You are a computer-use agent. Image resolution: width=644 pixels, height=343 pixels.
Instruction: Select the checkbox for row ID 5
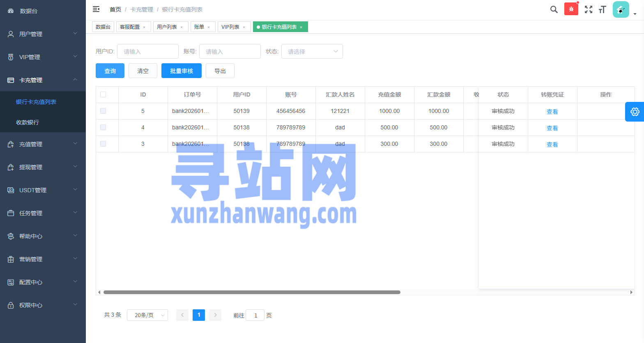click(x=103, y=111)
